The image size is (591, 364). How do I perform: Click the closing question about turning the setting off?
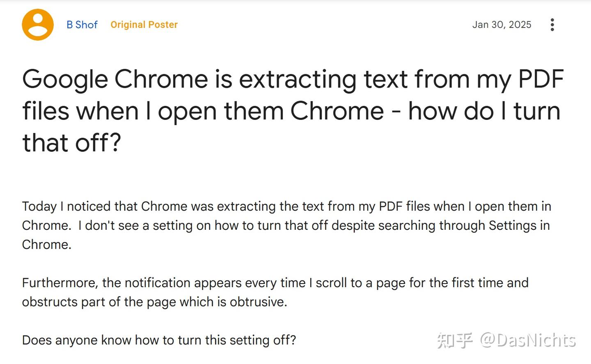click(x=159, y=340)
